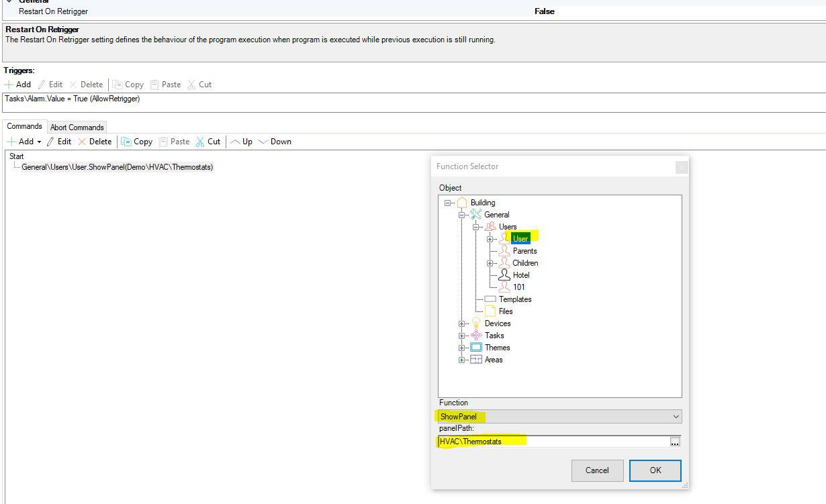Click the Files folder icon
This screenshot has height=504, width=826.
(x=490, y=311)
